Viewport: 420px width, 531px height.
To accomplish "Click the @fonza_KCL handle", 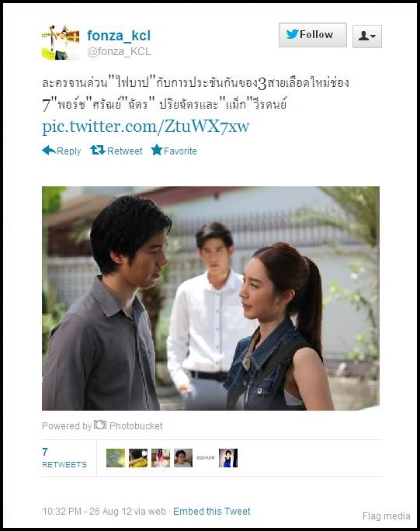I will click(x=120, y=51).
